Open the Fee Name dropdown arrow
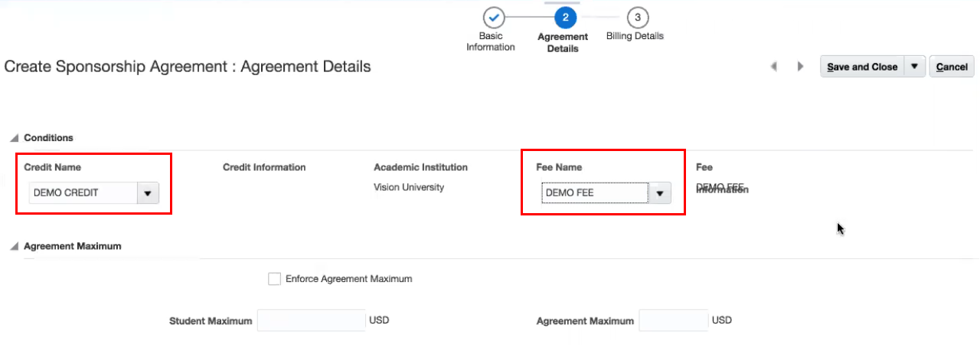Screen dimensions: 980x345 [x=660, y=193]
